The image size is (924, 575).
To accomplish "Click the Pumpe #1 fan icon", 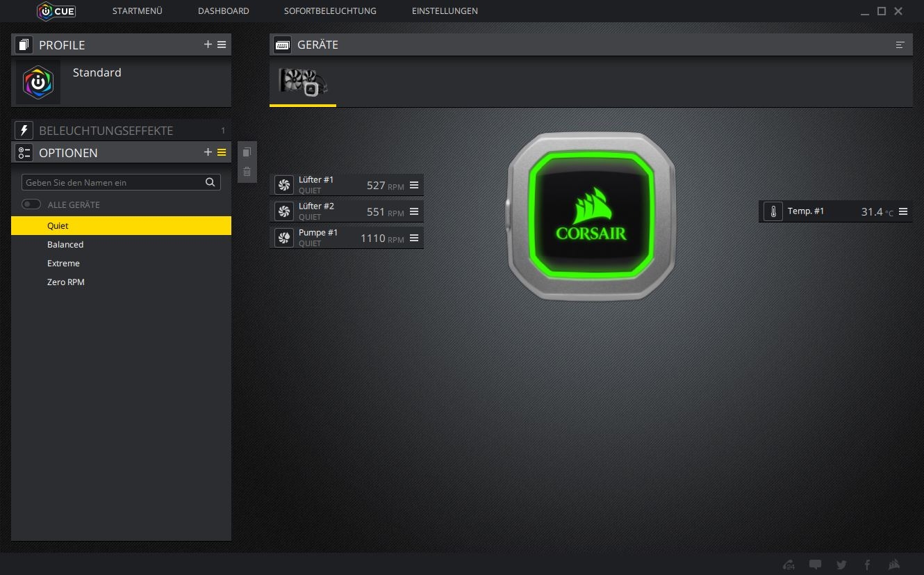I will (283, 238).
